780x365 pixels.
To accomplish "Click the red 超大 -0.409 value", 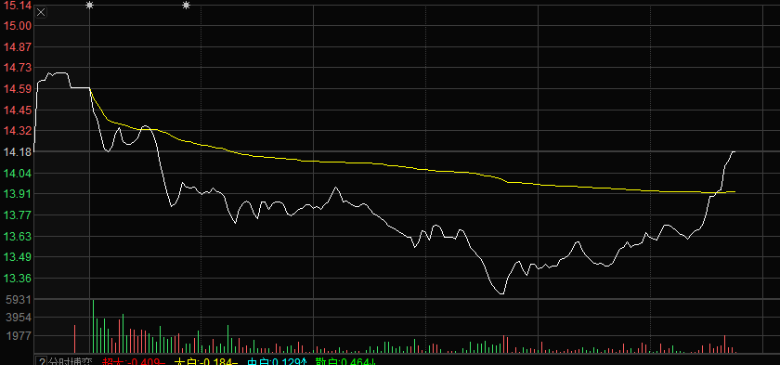I will (134, 362).
